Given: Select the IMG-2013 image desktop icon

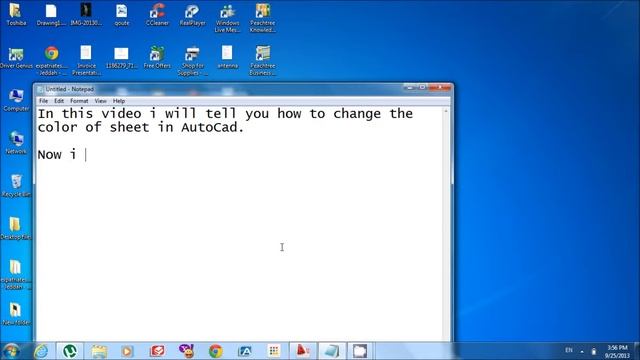Looking at the screenshot, I should point(86,15).
